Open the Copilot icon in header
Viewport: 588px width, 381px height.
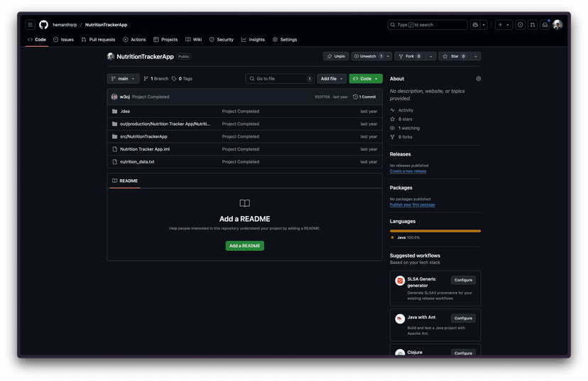pyautogui.click(x=475, y=25)
